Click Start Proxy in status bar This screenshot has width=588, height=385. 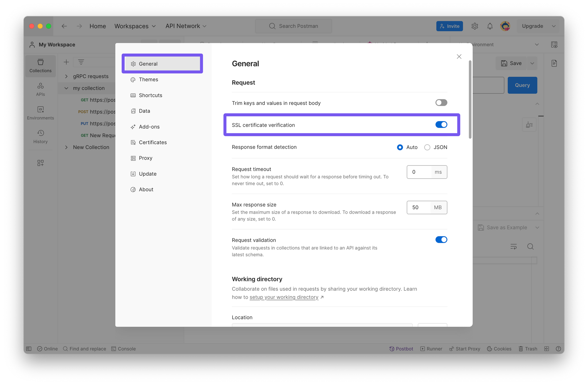465,349
